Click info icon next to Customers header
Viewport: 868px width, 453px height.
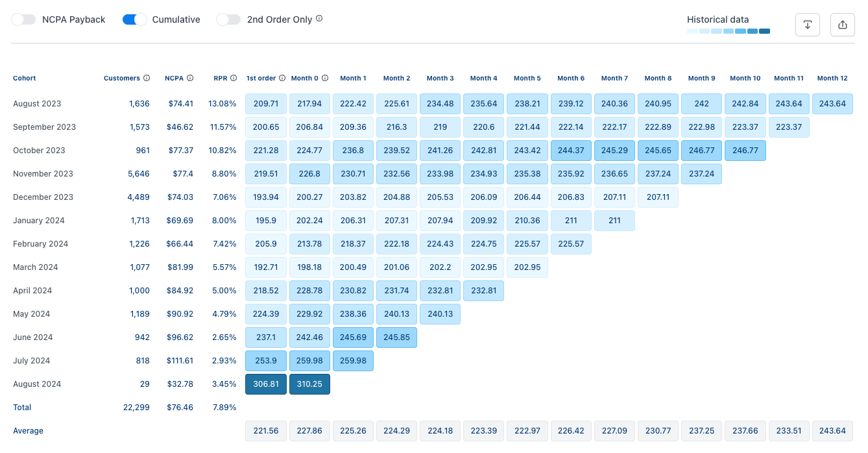(147, 78)
